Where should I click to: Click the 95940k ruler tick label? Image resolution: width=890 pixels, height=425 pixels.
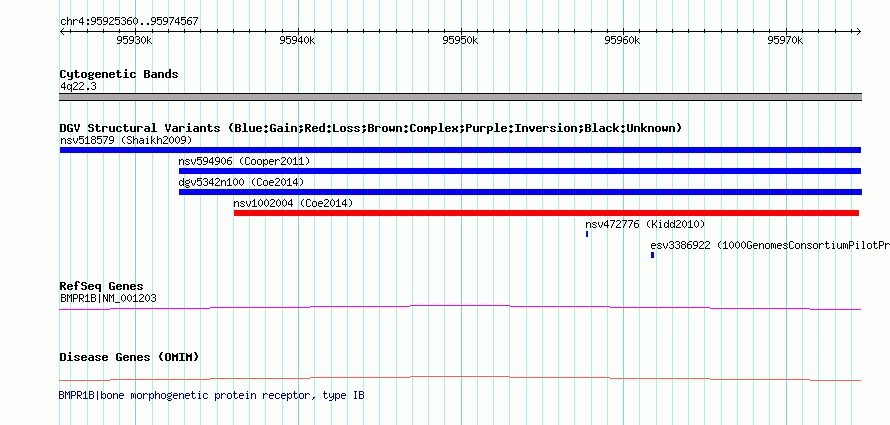tap(297, 40)
